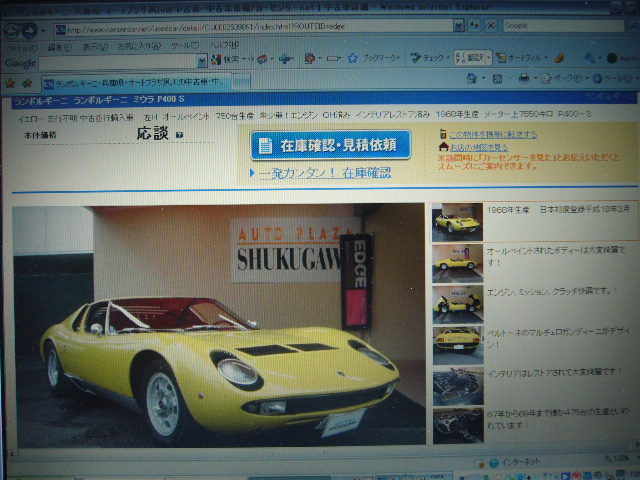This screenshot has width=640, height=480.
Task: Click the Print icon
Action: [524, 78]
